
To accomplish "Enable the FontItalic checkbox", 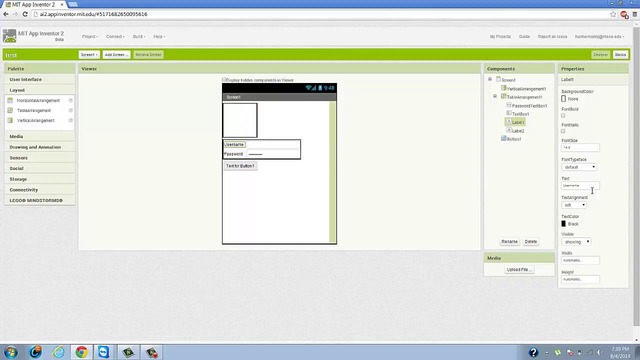I will tap(563, 131).
